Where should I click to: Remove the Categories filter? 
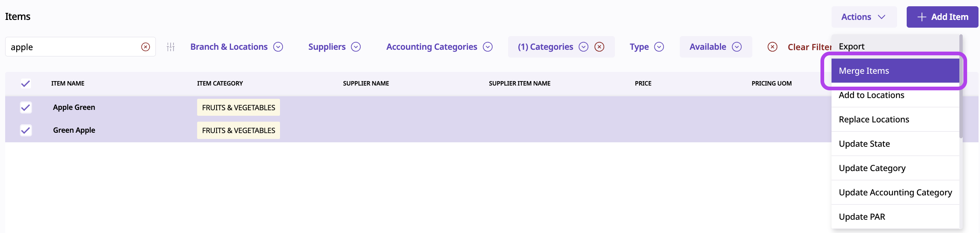599,47
